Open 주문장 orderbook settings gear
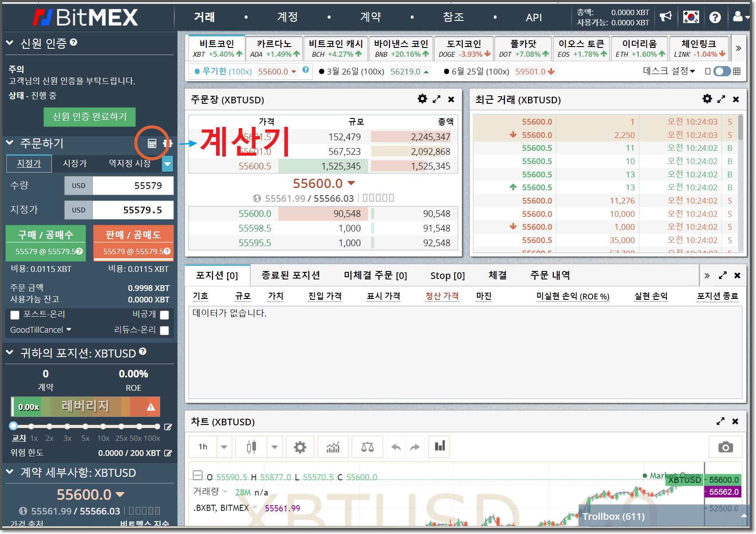This screenshot has height=534, width=756. 422,99
